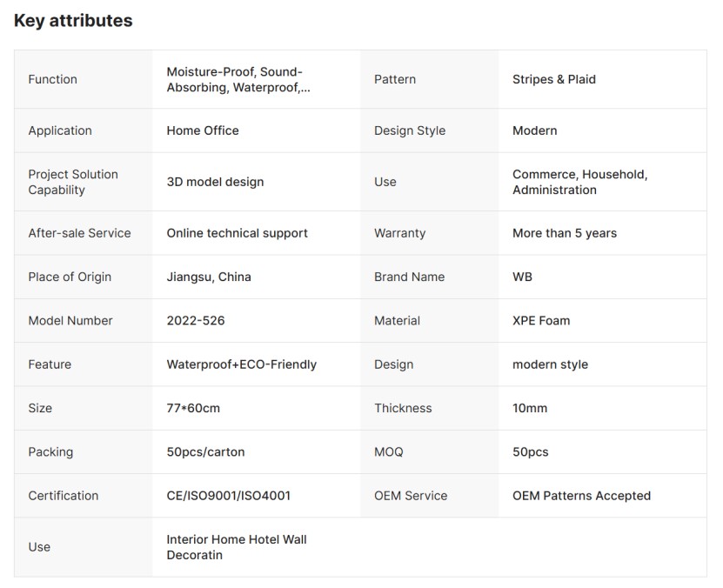Click the "XPE Foam" material value
The height and width of the screenshot is (588, 723).
(x=541, y=320)
